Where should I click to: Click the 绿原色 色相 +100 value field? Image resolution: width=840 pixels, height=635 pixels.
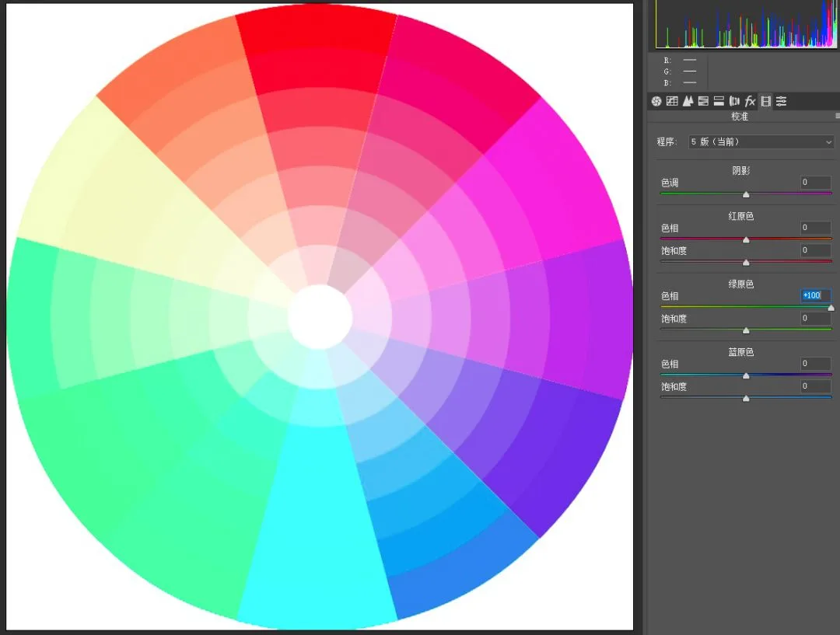coord(815,295)
